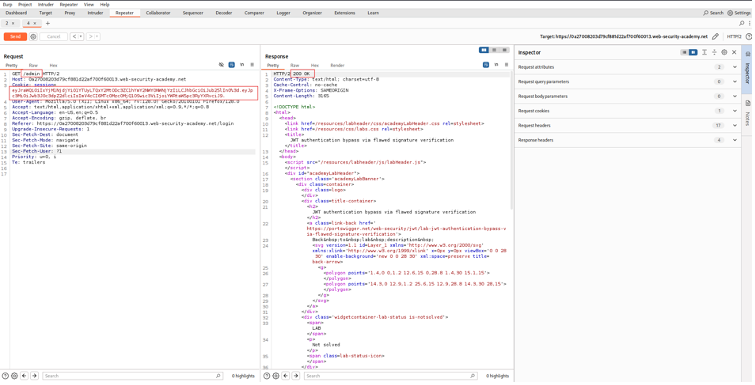The width and height of the screenshot is (755, 385).
Task: Toggle non-printable characters \n in Response
Action: [x=496, y=64]
